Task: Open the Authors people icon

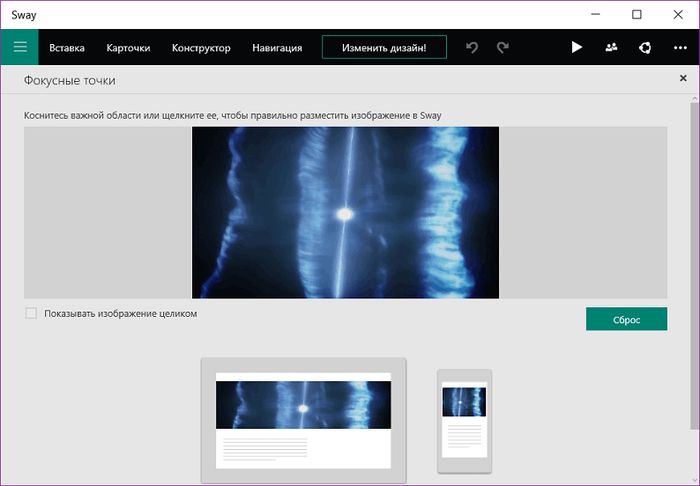Action: (611, 47)
